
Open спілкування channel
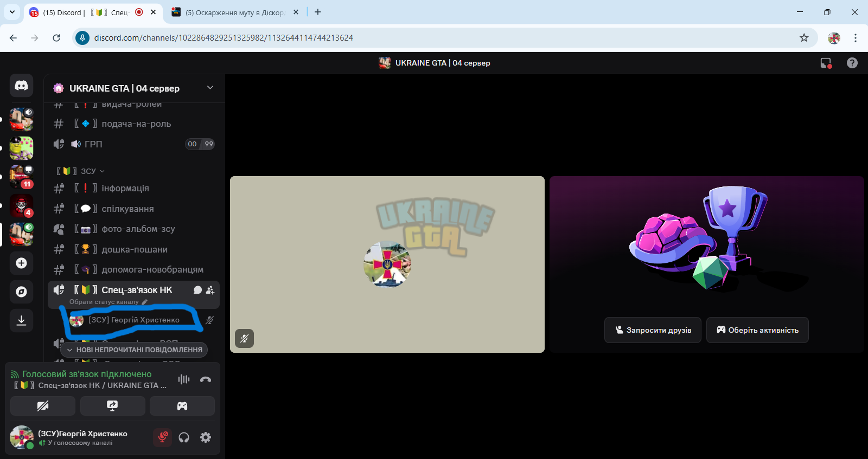point(134,209)
